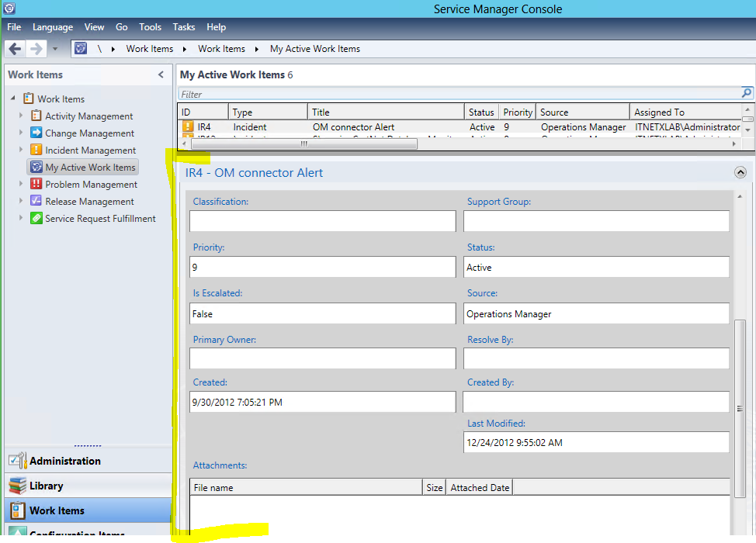Click the Filter text field

pyautogui.click(x=458, y=94)
